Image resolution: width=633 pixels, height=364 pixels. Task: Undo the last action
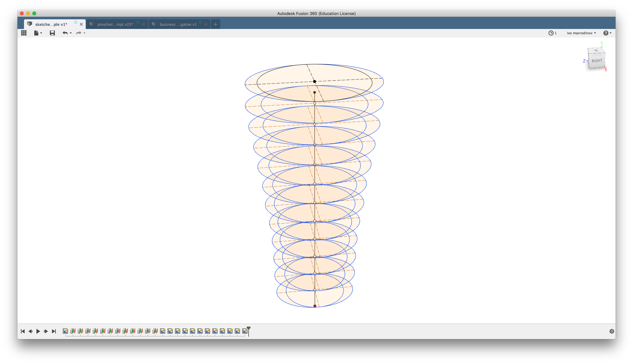coord(65,33)
